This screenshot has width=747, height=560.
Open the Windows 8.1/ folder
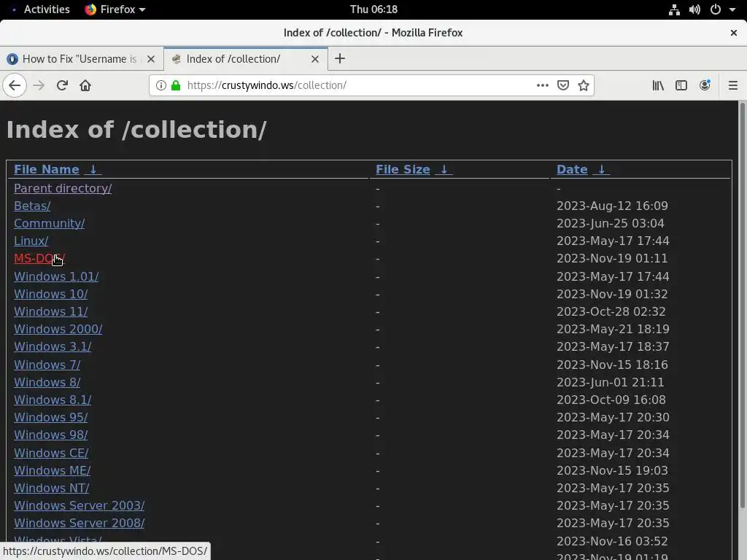pos(53,400)
